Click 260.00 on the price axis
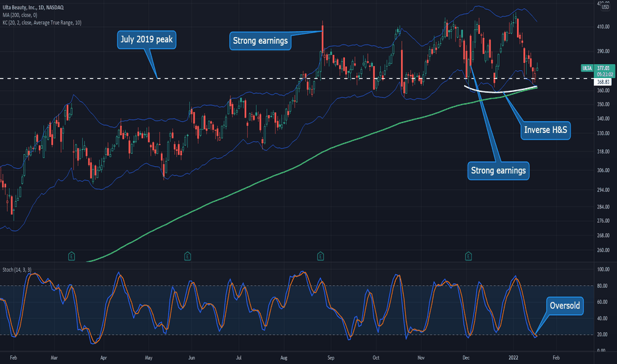The image size is (617, 364). (603, 250)
